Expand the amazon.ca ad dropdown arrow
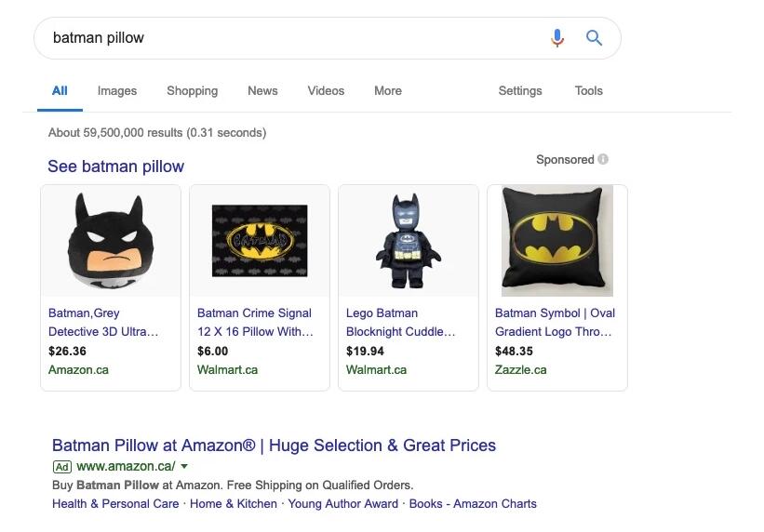This screenshot has width=764, height=532. click(184, 466)
